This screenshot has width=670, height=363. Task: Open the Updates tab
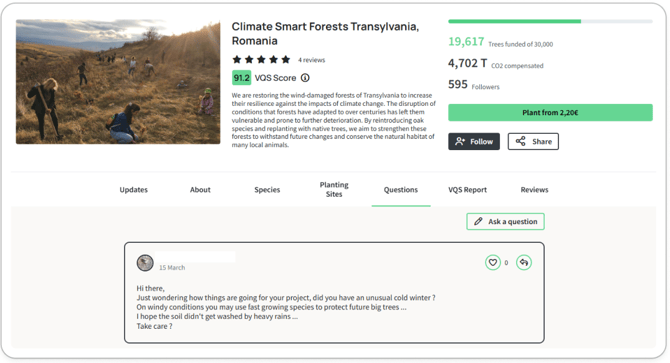[x=133, y=190]
